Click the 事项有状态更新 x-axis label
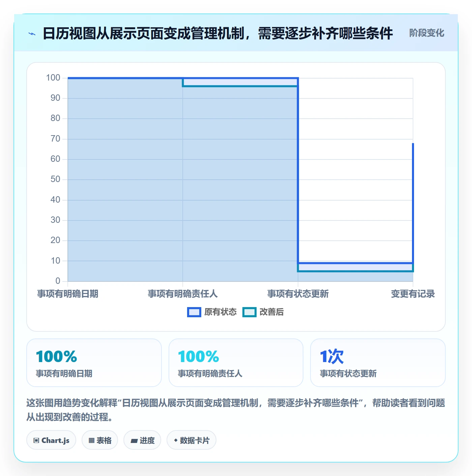The width and height of the screenshot is (472, 476). click(x=298, y=294)
